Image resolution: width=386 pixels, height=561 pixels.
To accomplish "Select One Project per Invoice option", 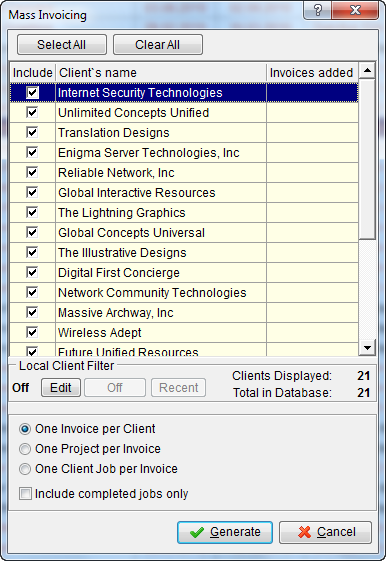I will coord(90,449).
